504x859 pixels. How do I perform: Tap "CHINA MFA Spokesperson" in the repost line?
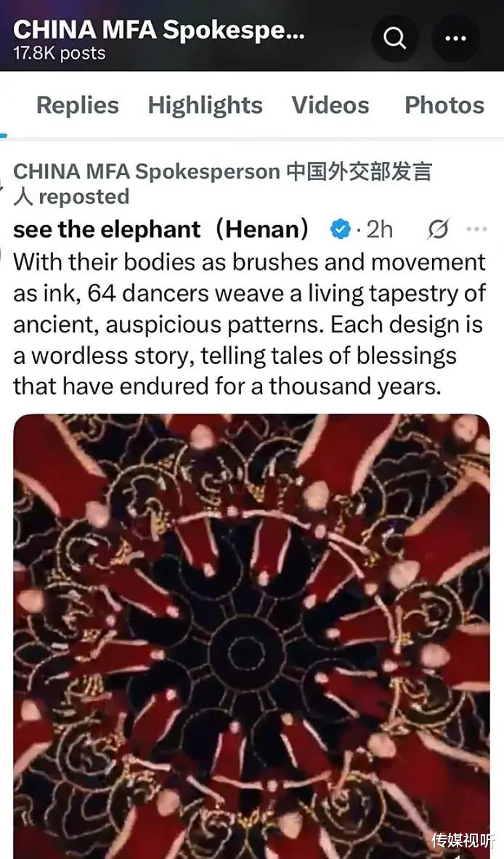coord(146,171)
